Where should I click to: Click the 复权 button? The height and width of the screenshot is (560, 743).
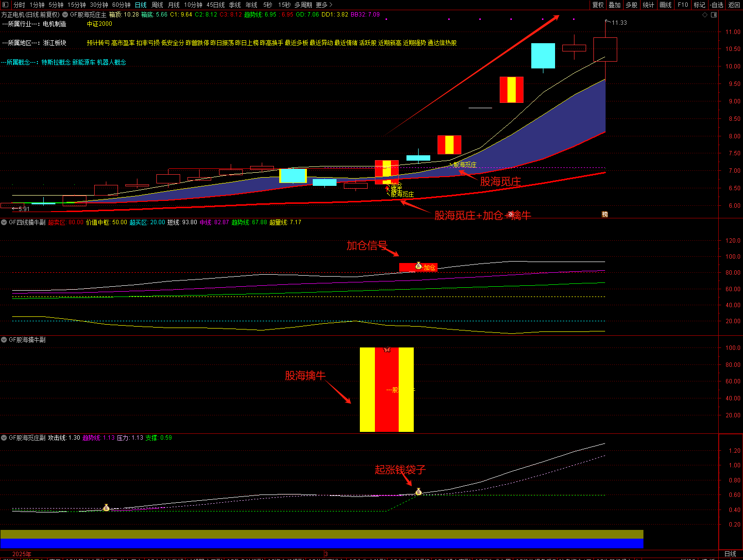coord(598,5)
